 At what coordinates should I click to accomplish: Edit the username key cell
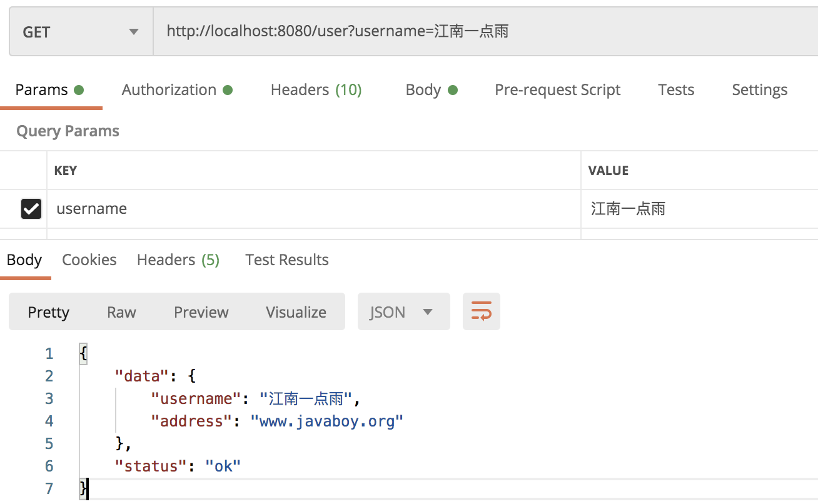pyautogui.click(x=314, y=209)
